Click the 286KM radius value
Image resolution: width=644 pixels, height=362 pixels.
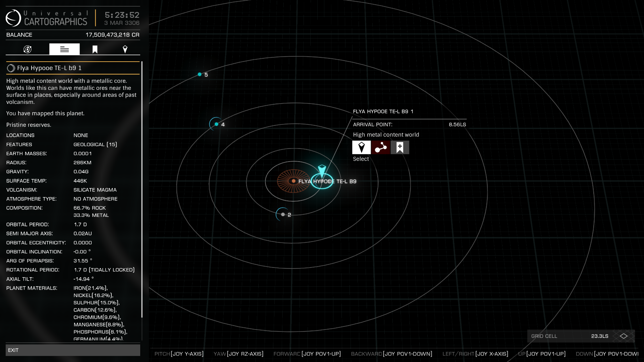point(83,163)
